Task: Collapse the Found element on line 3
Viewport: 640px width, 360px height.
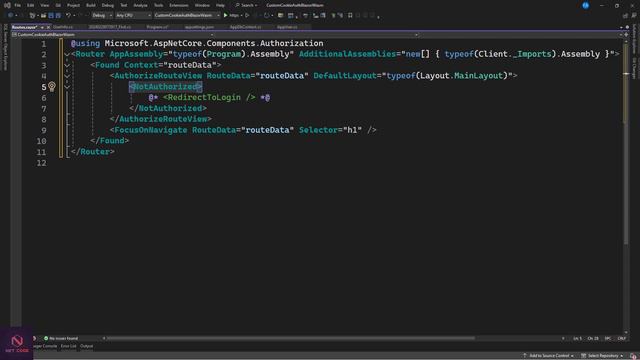Action: click(x=67, y=65)
